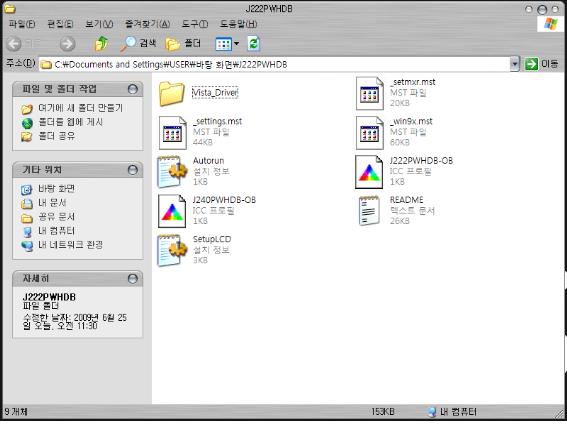This screenshot has height=425, width=567.
Task: Click the Vista_Driver name label
Action: 215,93
